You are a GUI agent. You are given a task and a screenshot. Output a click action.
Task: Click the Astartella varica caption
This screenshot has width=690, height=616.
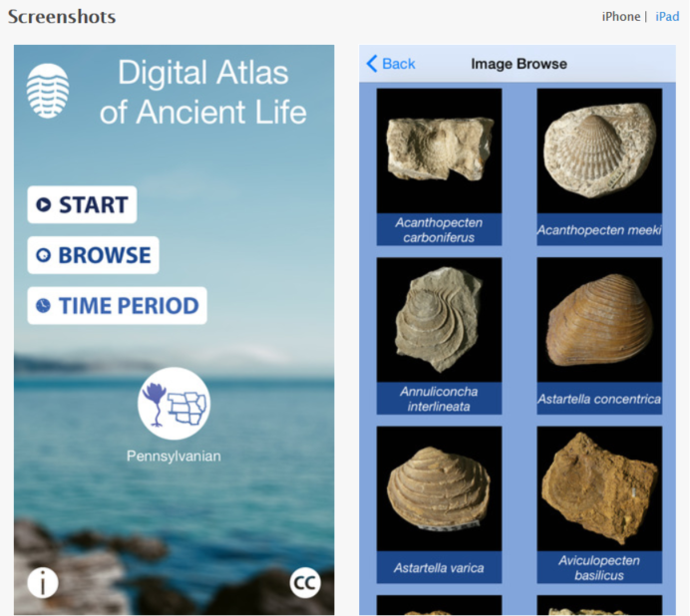[439, 567]
